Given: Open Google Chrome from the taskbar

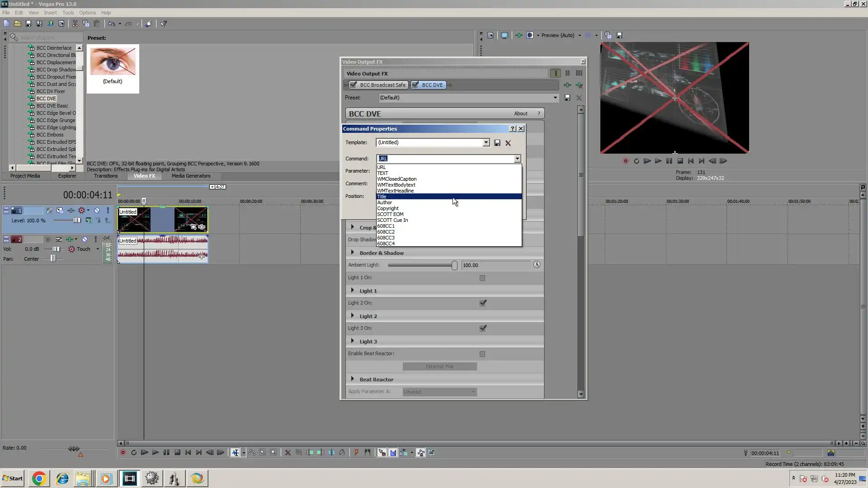Looking at the screenshot, I should pyautogui.click(x=39, y=479).
